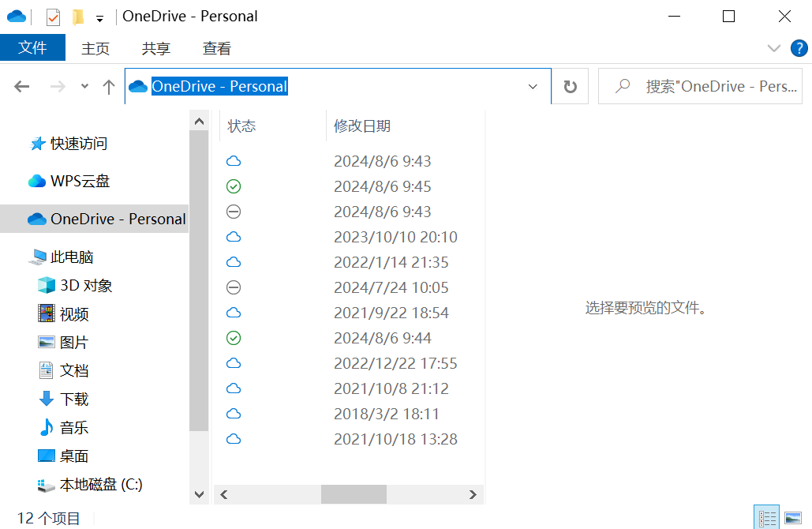
Task: Click the refresh icon beside the address bar
Action: [x=571, y=86]
